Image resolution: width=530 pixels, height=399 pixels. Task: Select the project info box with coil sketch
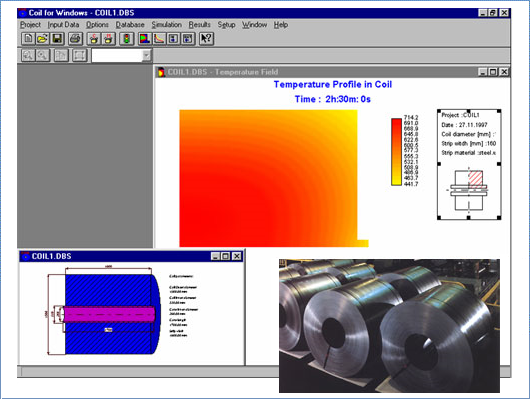pyautogui.click(x=469, y=164)
